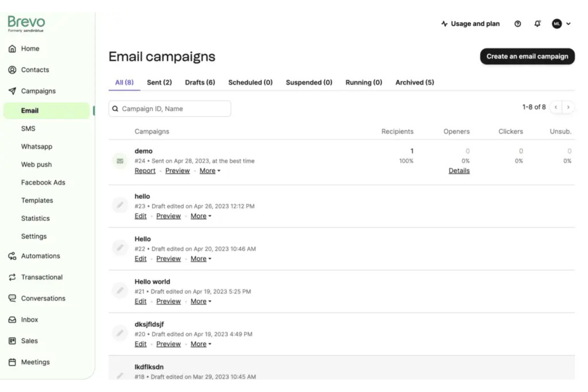Click the Brevo logo
The image size is (588, 392).
coord(26,23)
